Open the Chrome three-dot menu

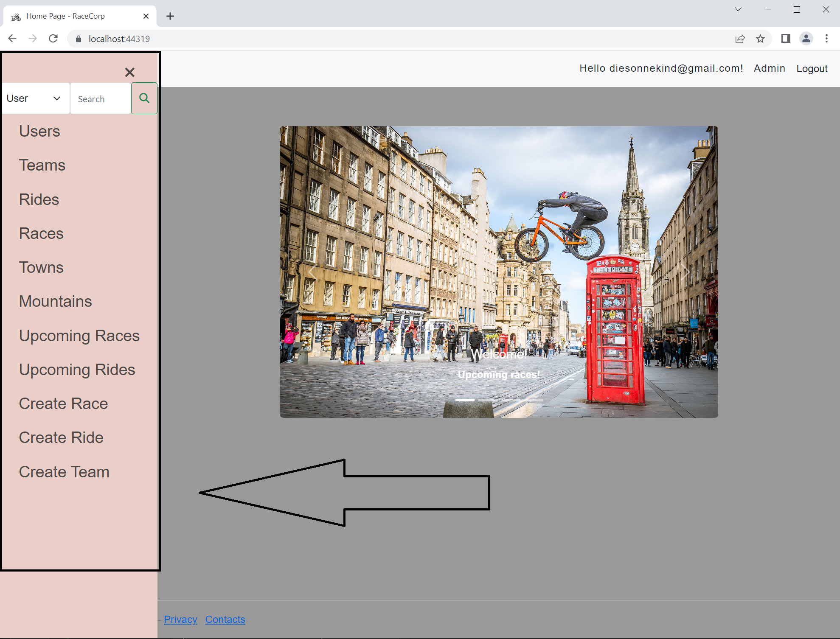click(x=826, y=39)
